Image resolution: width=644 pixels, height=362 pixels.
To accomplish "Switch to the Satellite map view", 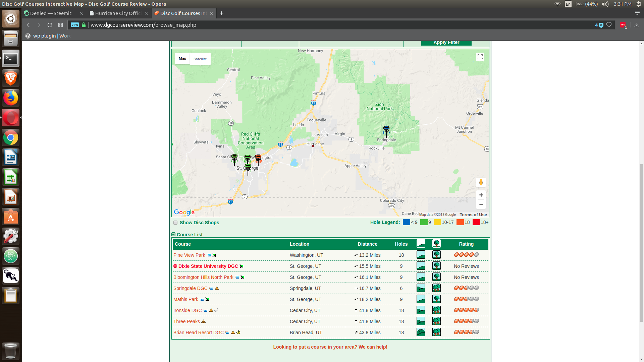I will tap(200, 59).
